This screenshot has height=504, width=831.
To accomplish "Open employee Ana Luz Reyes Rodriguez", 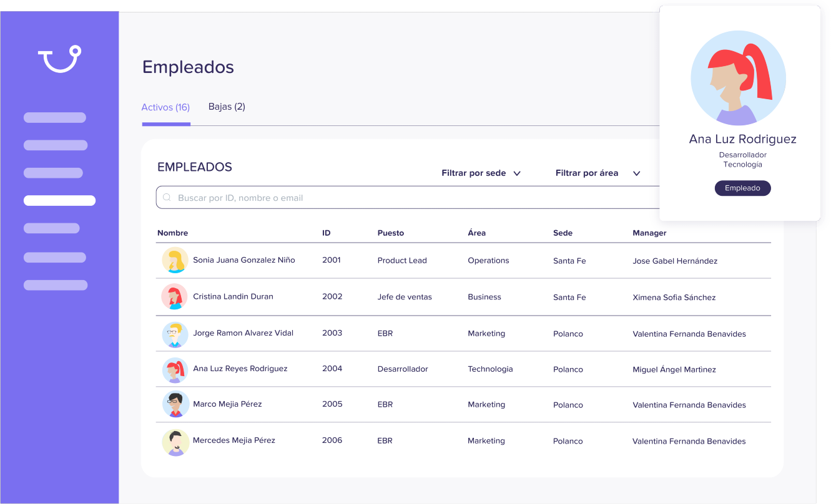I will pos(240,369).
